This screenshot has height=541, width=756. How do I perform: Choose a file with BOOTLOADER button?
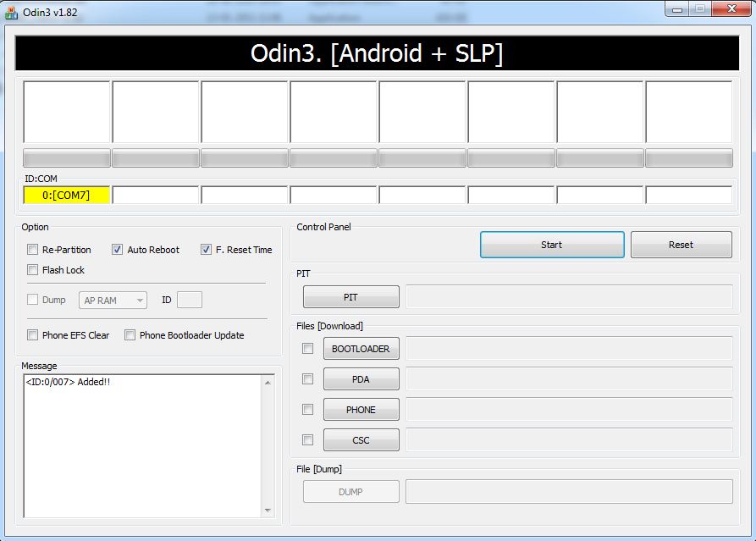click(x=361, y=349)
